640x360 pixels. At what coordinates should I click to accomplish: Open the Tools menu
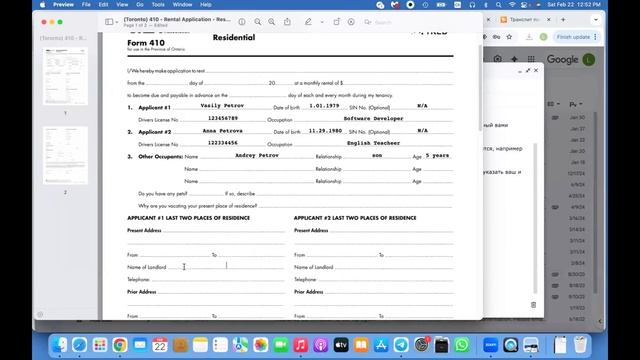tap(158, 5)
